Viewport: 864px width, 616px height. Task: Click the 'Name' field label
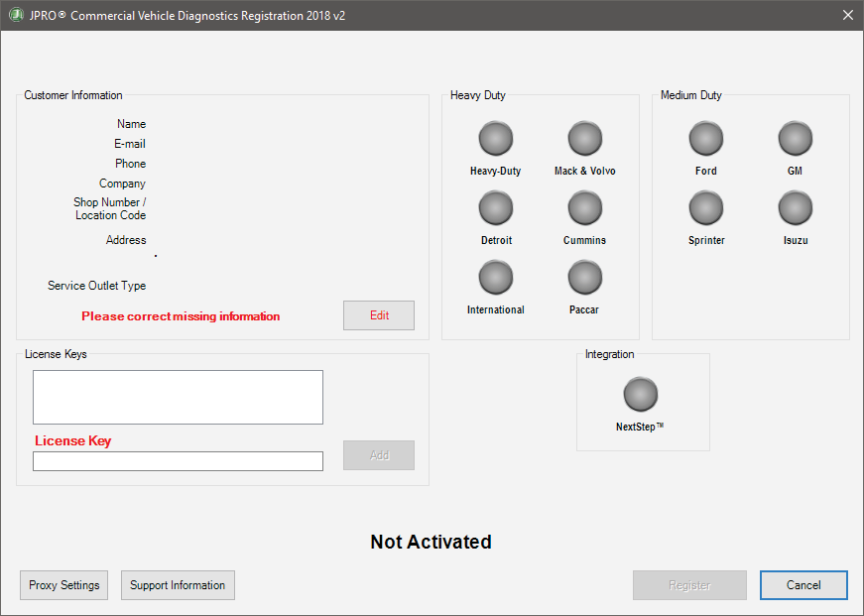coord(131,124)
